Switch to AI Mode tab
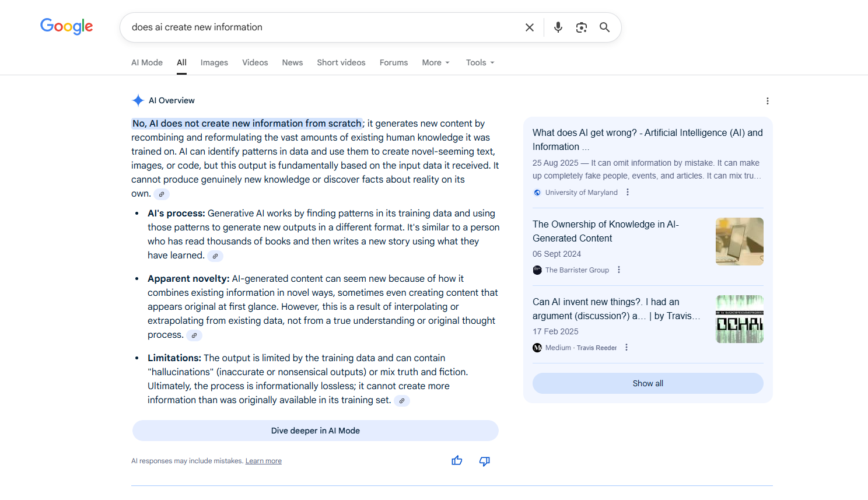The width and height of the screenshot is (868, 500). tap(147, 62)
